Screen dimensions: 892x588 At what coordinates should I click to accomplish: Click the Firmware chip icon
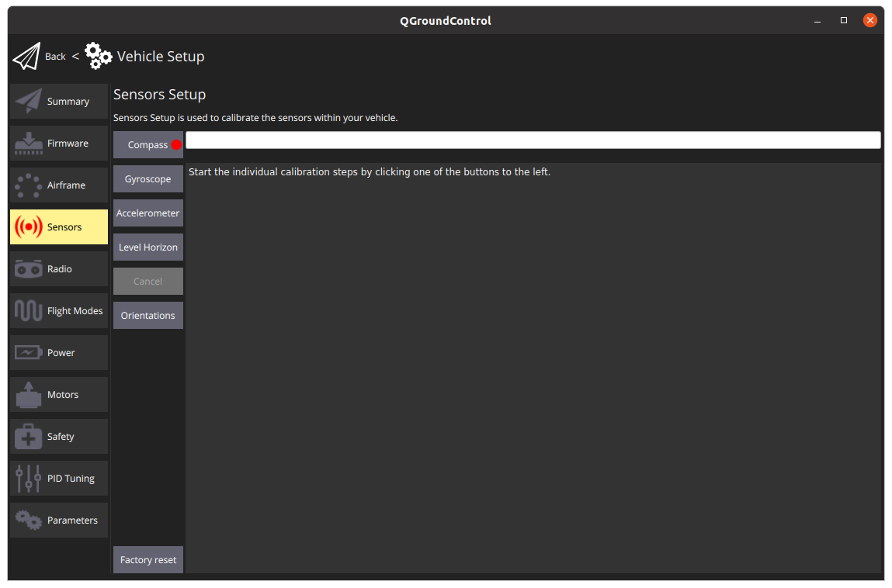click(28, 143)
